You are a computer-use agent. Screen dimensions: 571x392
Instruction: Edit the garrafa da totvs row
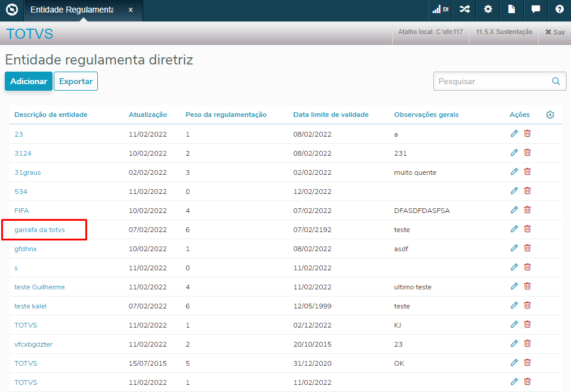(514, 229)
